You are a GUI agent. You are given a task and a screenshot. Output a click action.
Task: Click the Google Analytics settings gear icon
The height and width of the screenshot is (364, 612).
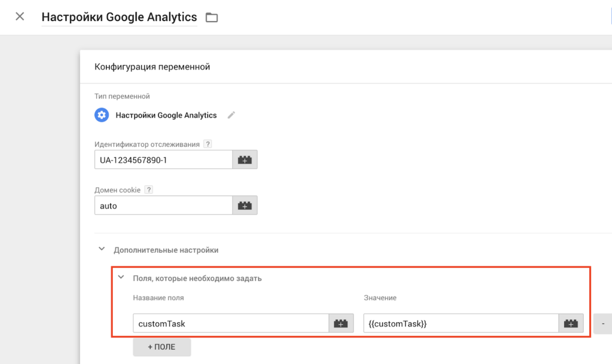[102, 115]
